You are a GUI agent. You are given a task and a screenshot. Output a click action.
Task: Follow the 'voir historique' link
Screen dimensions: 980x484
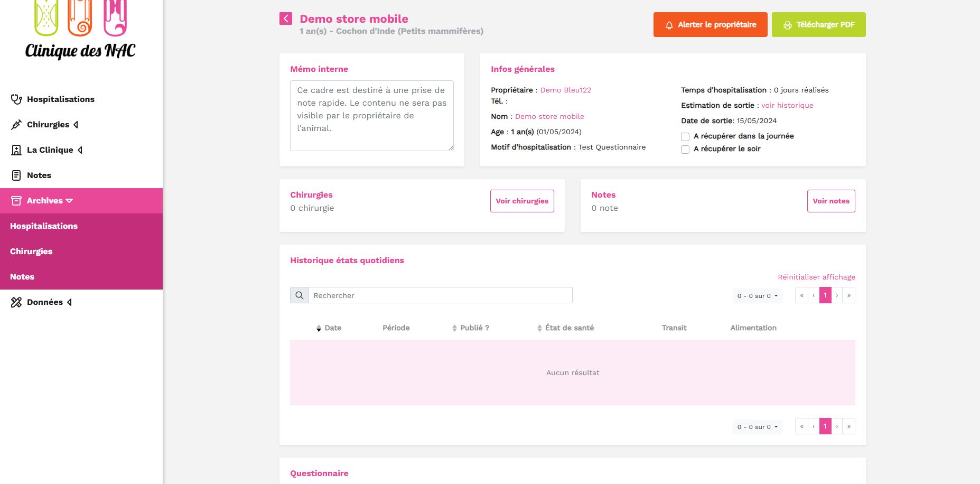pos(787,106)
